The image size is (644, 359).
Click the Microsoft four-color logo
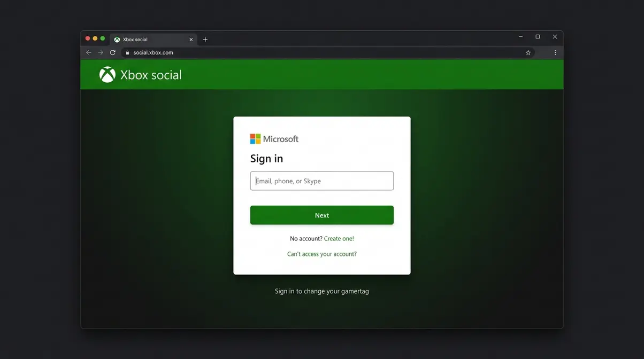pyautogui.click(x=255, y=139)
